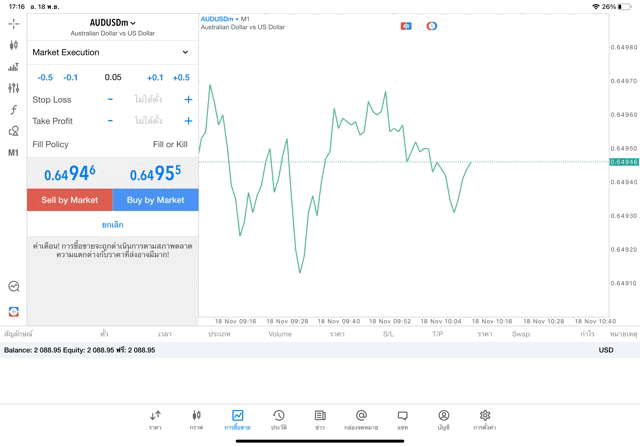The height and width of the screenshot is (447, 640).
Task: Change Fill Policy from Fill or Kill
Action: [169, 145]
